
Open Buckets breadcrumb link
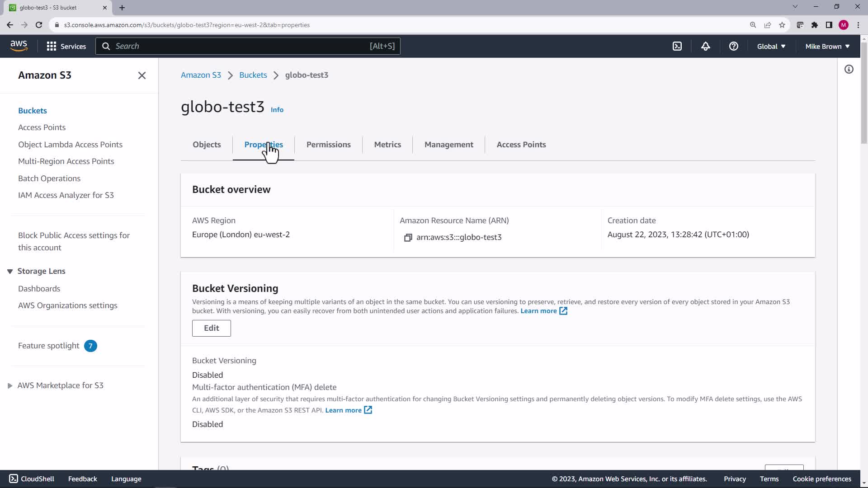253,75
